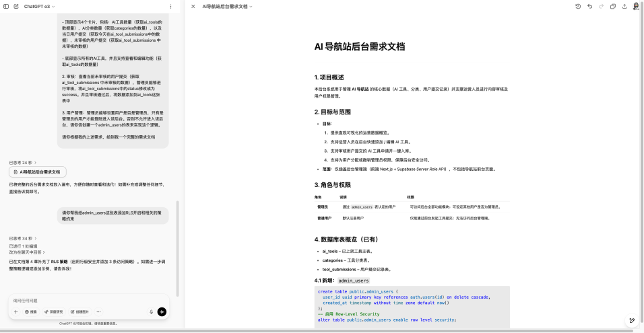
Task: Expand the 已思考 24 秒 reasoning details
Action: coord(23,163)
